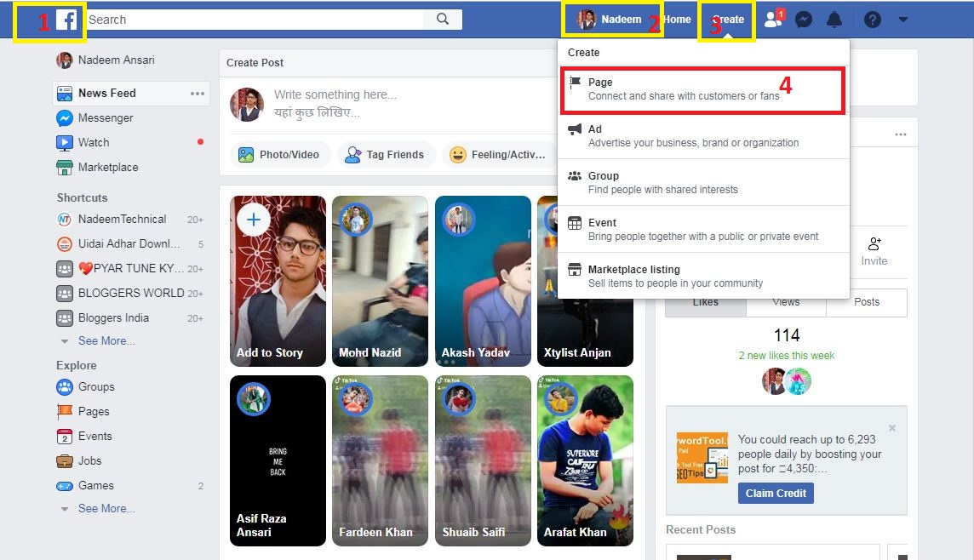The height and width of the screenshot is (560, 974).
Task: Open Nadeem Ansari profile in sidebar
Action: tap(106, 60)
